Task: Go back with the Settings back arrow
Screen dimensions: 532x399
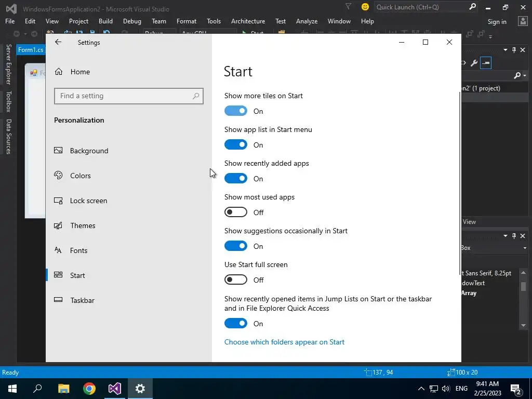Action: tap(58, 42)
